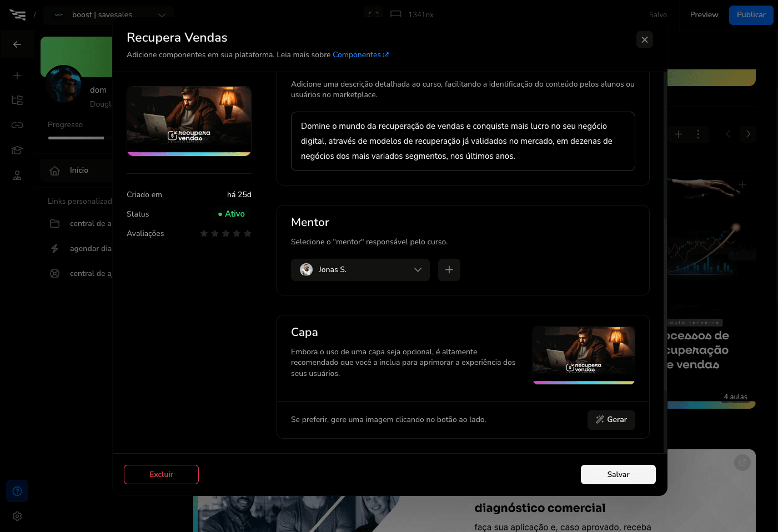Open the Preview mode

[x=704, y=15]
